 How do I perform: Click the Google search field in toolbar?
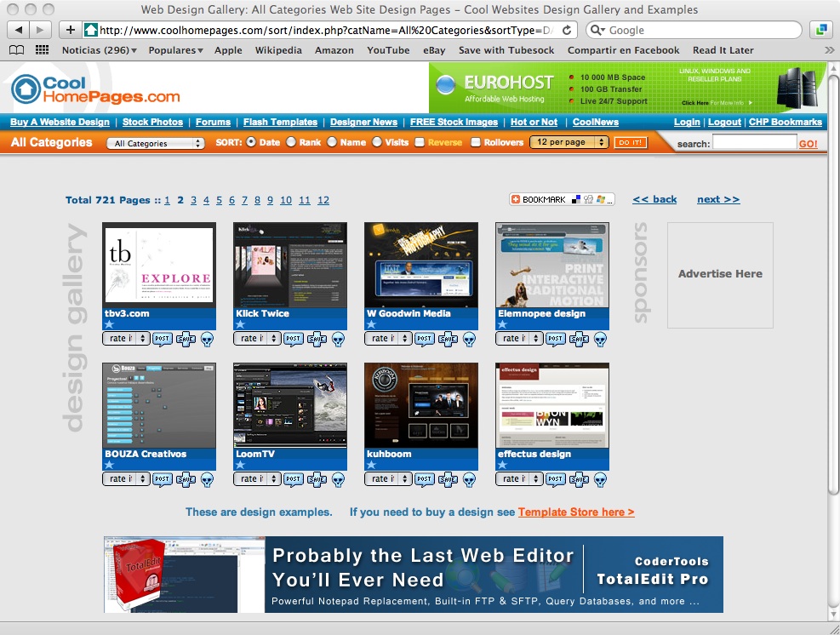pyautogui.click(x=694, y=30)
